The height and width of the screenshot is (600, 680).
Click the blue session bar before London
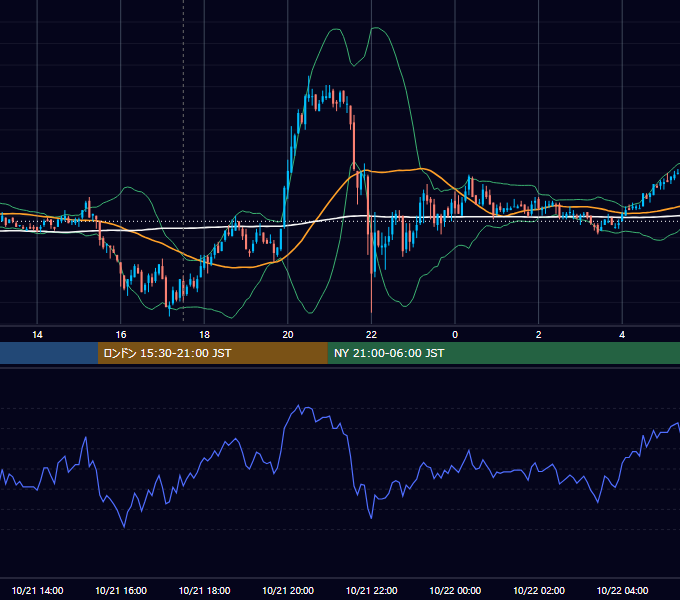coord(49,353)
